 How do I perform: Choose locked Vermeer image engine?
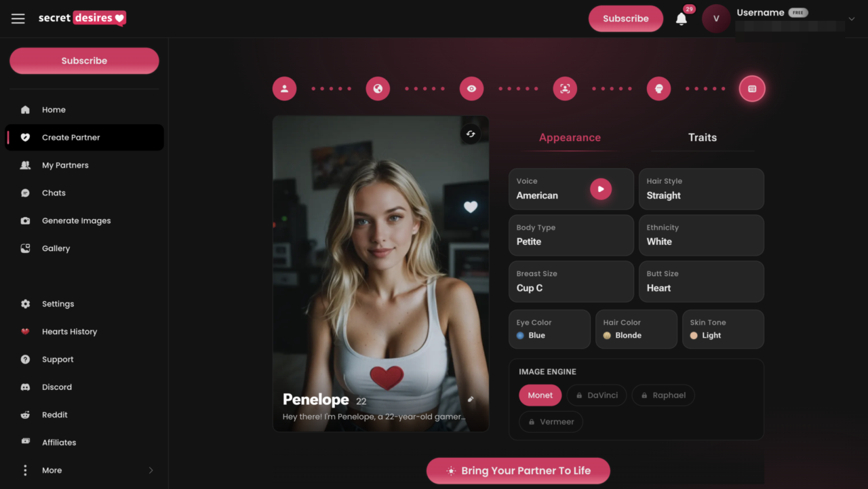coord(551,422)
